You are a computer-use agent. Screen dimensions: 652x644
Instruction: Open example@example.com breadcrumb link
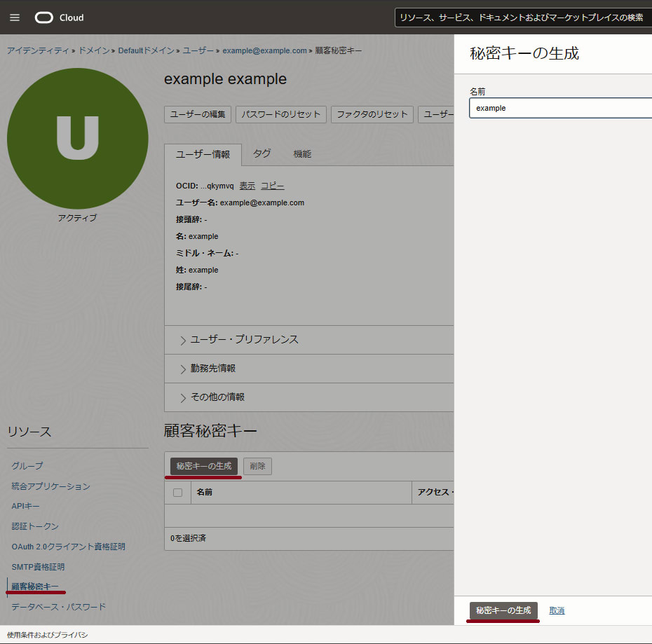[264, 50]
